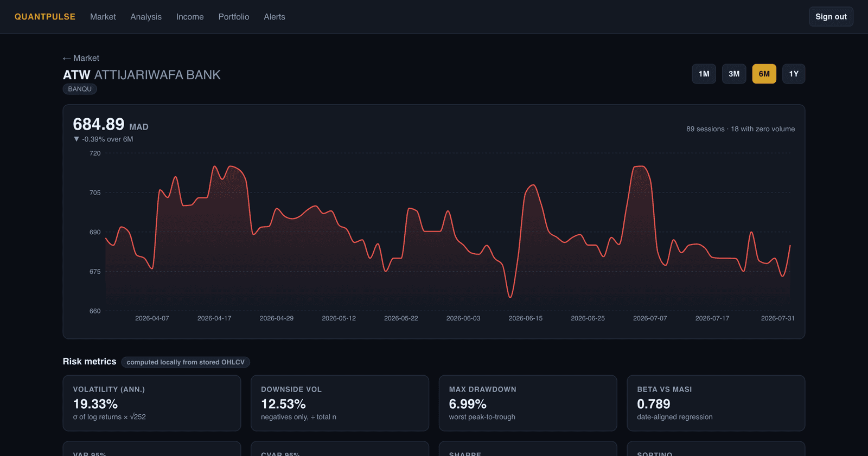Click the Risk metrics section heading
The width and height of the screenshot is (868, 456).
tap(90, 362)
